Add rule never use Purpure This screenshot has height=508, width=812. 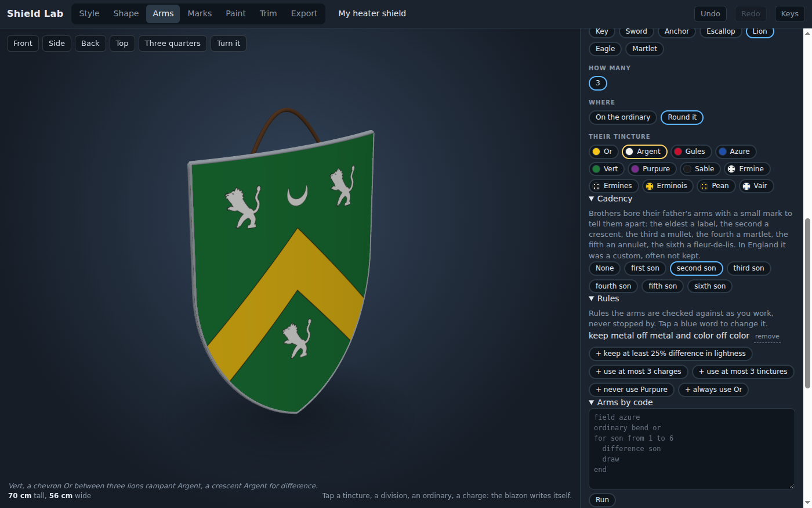(632, 390)
